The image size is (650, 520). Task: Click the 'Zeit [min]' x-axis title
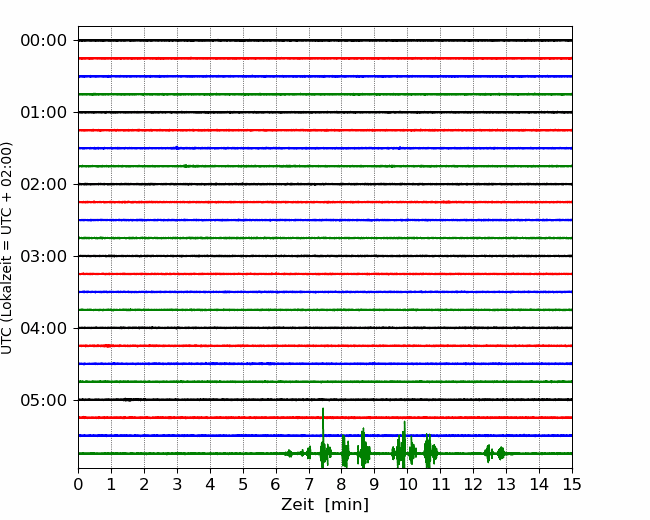coord(325,504)
